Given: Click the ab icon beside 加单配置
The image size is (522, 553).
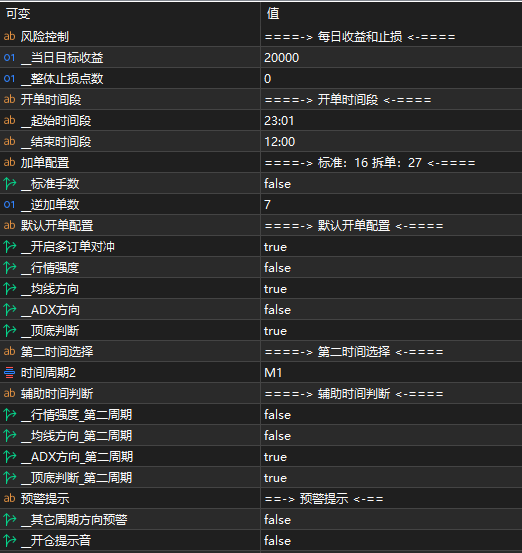Looking at the screenshot, I should click(x=10, y=163).
